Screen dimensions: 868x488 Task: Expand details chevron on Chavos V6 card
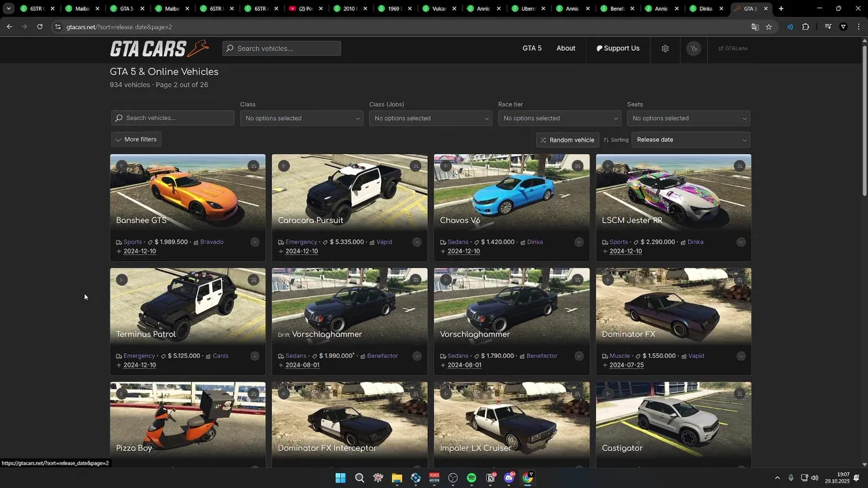point(579,242)
